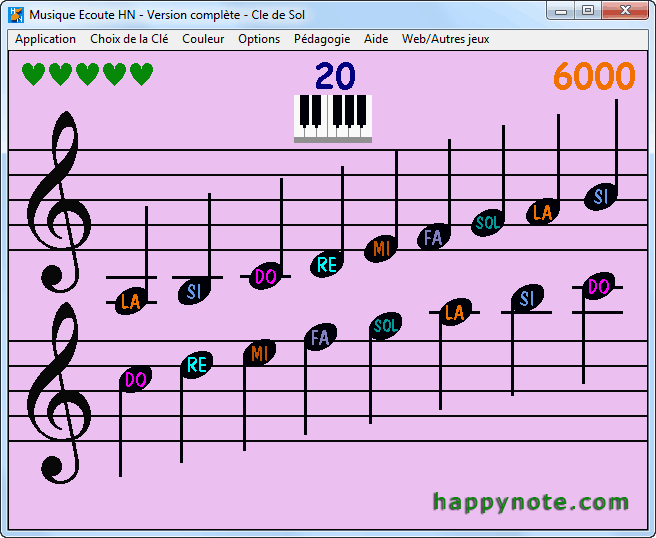Select the low LA note with two ledger lines
The image size is (656, 538).
(130, 301)
